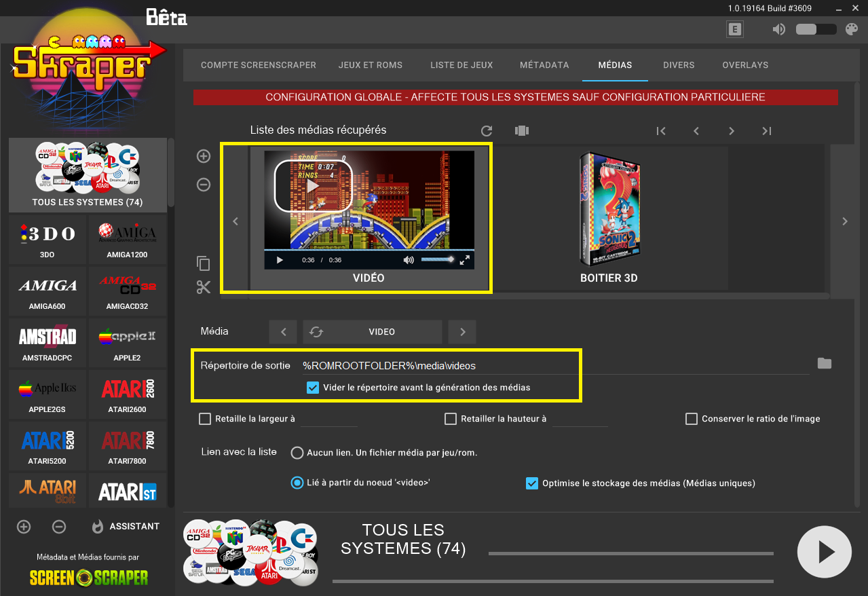Screen dimensions: 868x596
Task: Switch to next Média type arrow
Action: pos(462,332)
